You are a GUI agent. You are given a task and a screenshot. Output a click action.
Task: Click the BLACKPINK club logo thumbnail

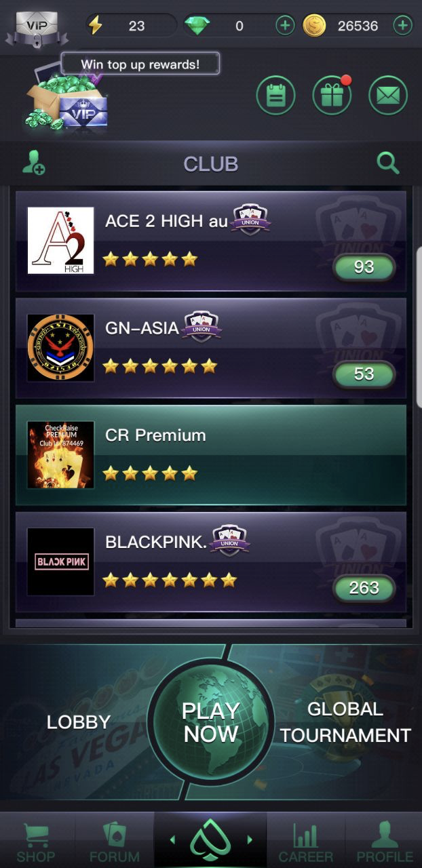[x=61, y=561]
